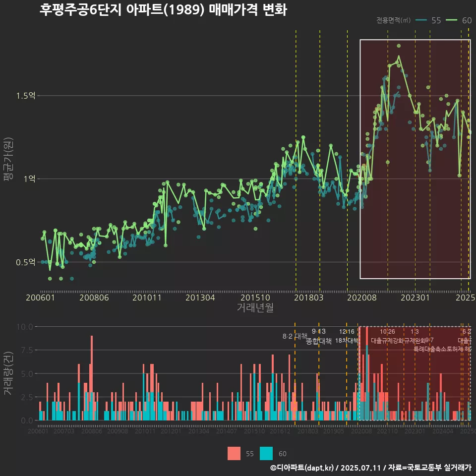Click the 1.5억 y-axis label

pos(26,96)
